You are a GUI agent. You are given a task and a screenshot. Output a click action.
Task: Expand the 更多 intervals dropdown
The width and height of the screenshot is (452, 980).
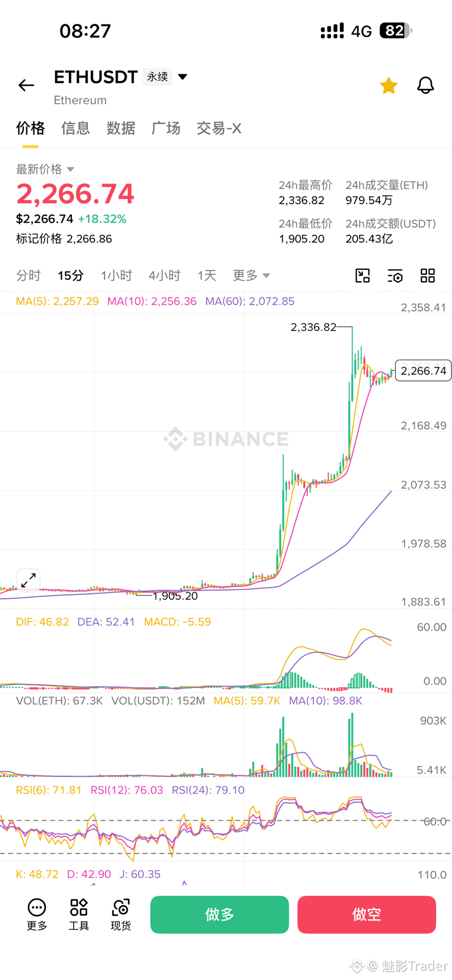tap(251, 276)
